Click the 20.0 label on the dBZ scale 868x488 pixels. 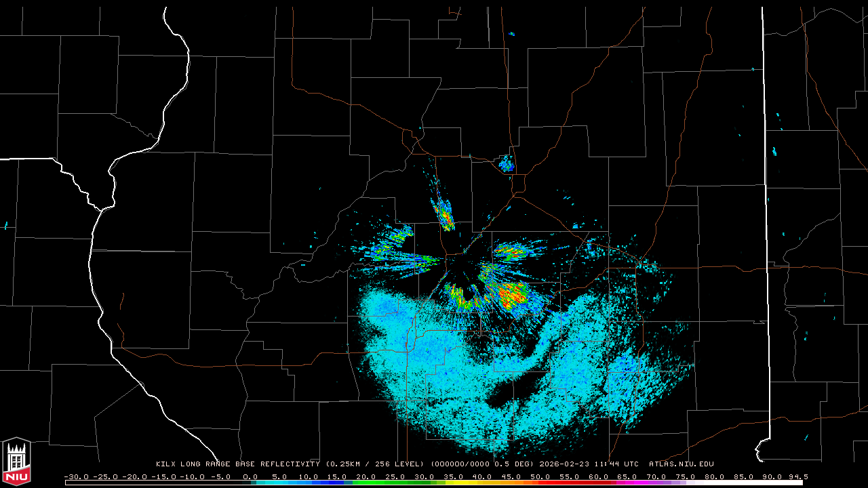coord(366,476)
